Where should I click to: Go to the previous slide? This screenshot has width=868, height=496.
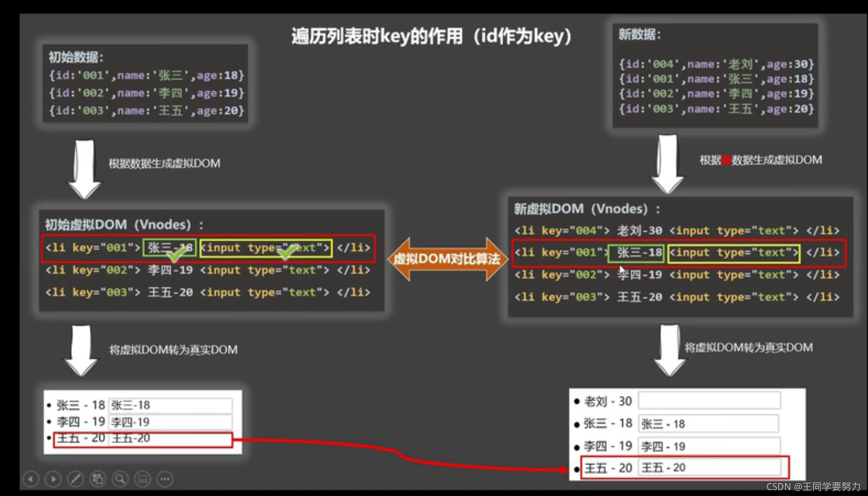[31, 479]
